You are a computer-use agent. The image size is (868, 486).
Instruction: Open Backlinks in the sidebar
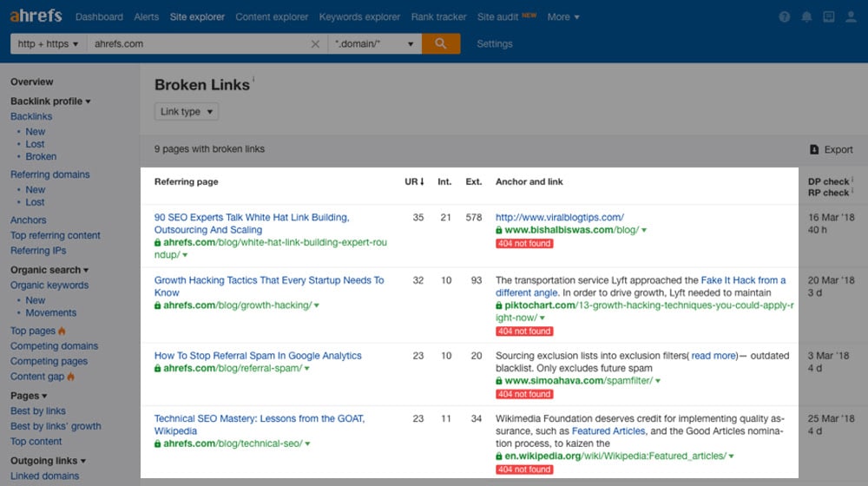31,117
